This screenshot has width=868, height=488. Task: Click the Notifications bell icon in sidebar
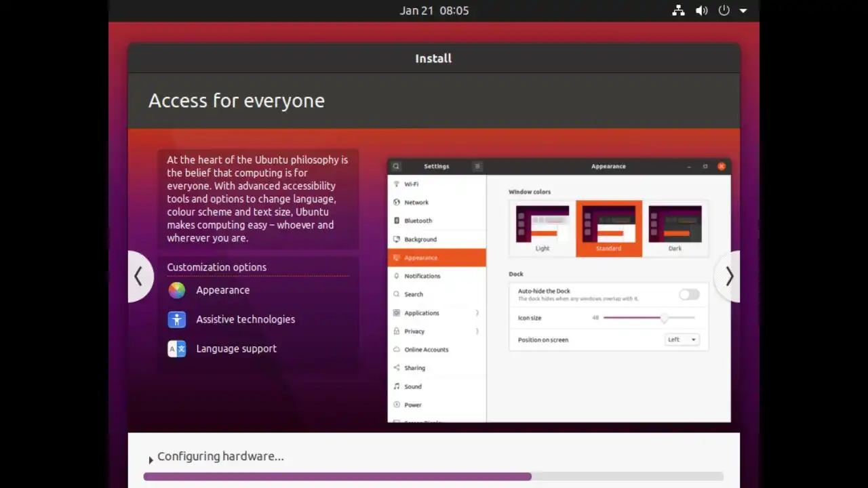coord(397,276)
